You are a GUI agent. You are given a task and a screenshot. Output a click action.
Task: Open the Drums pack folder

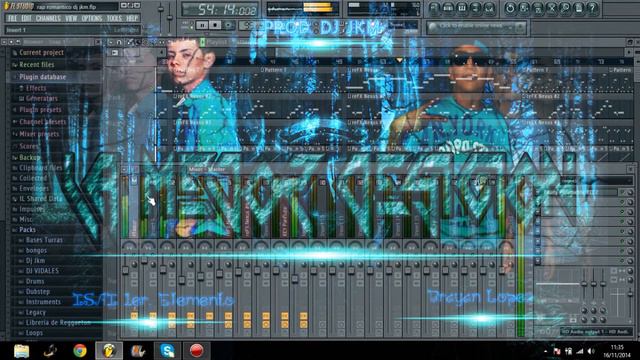pyautogui.click(x=35, y=282)
